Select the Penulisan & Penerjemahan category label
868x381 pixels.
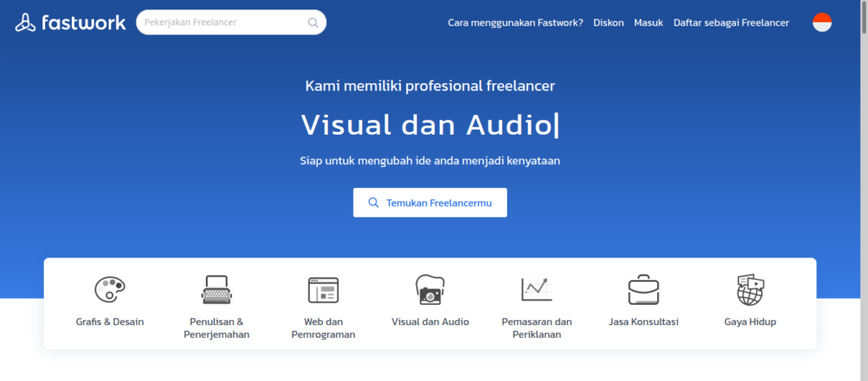point(216,329)
